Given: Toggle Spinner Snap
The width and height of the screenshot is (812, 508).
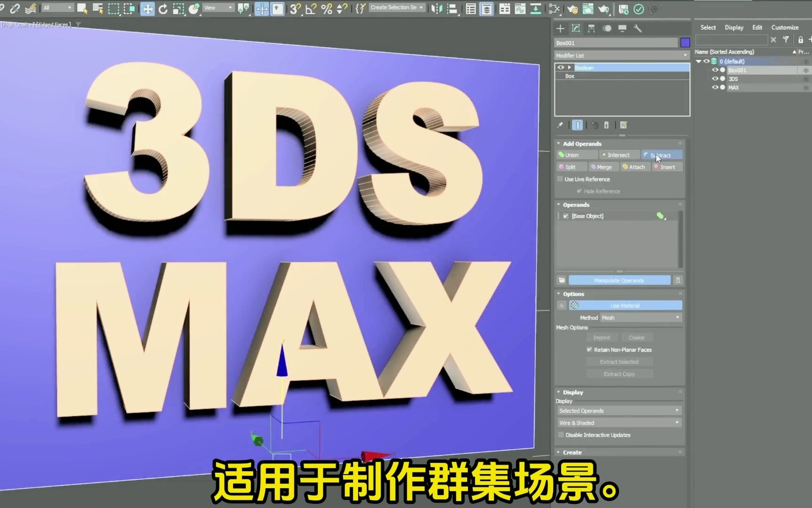Looking at the screenshot, I should pos(342,8).
